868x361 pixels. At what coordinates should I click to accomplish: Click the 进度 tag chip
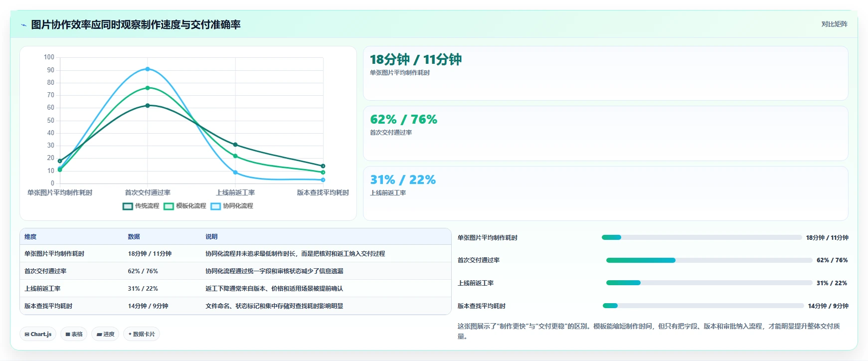point(105,334)
